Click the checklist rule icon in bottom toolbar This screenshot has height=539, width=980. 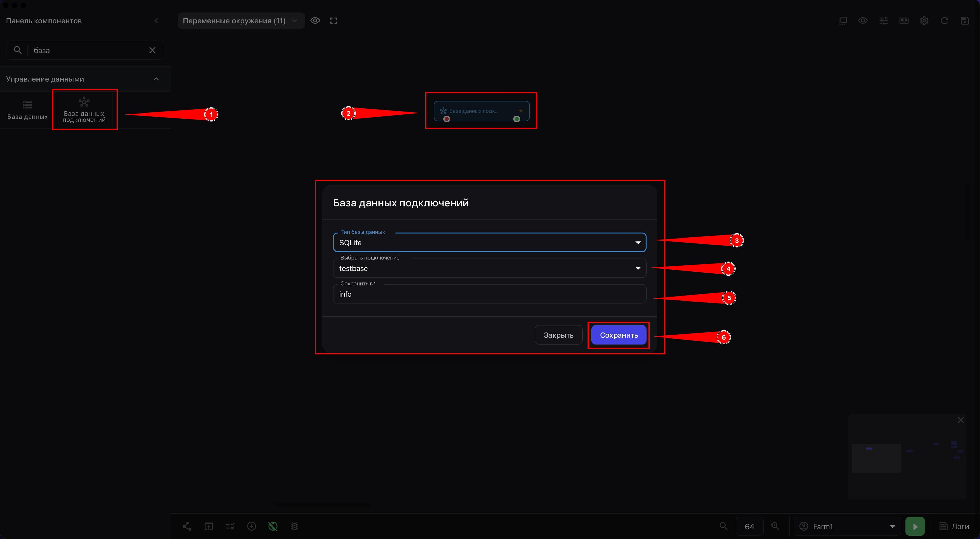pyautogui.click(x=230, y=526)
